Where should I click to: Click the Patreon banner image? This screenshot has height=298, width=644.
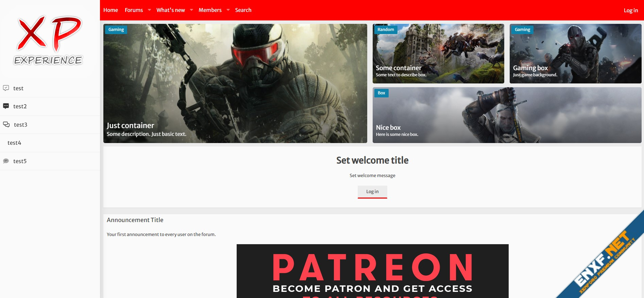coord(372,271)
